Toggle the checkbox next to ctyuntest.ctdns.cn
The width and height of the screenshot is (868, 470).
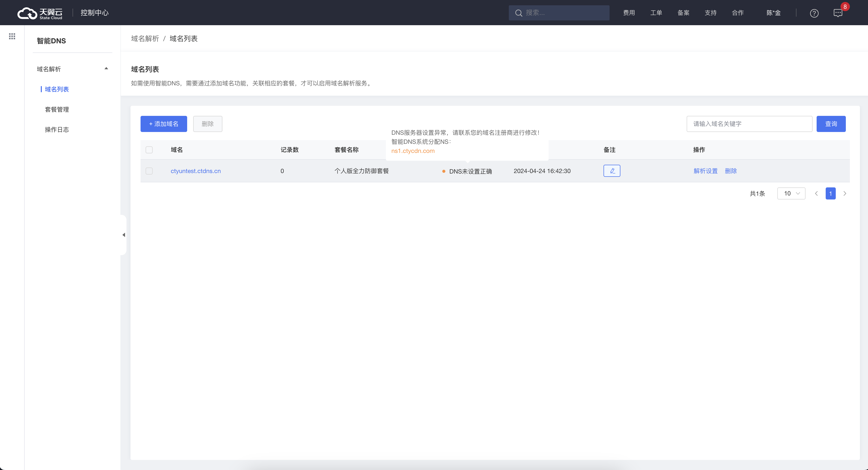click(x=149, y=171)
